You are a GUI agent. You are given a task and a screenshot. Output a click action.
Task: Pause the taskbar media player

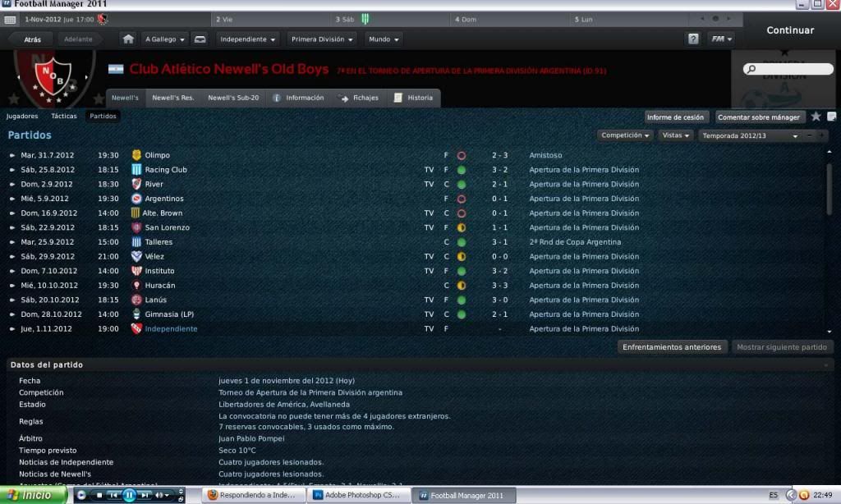click(129, 496)
